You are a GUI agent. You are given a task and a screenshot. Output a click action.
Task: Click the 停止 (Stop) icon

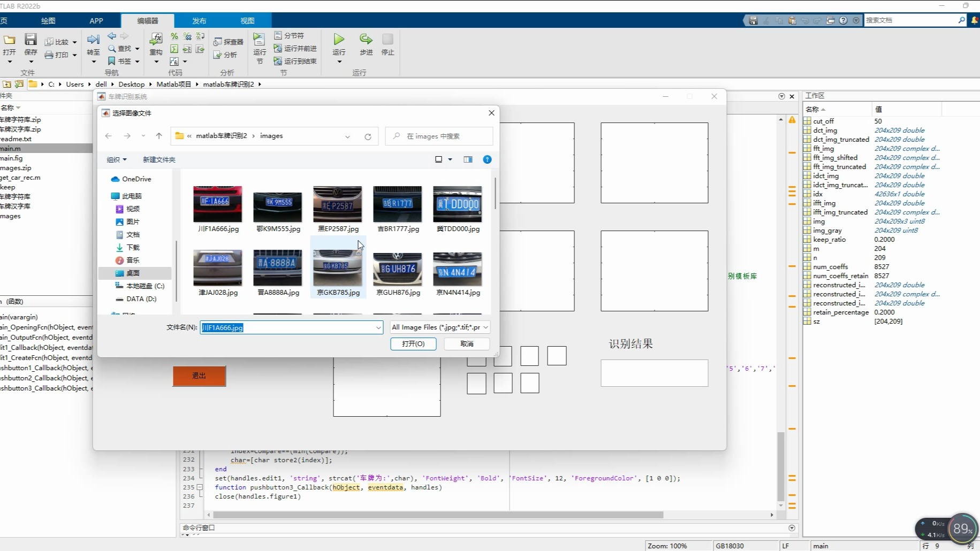coord(388,39)
